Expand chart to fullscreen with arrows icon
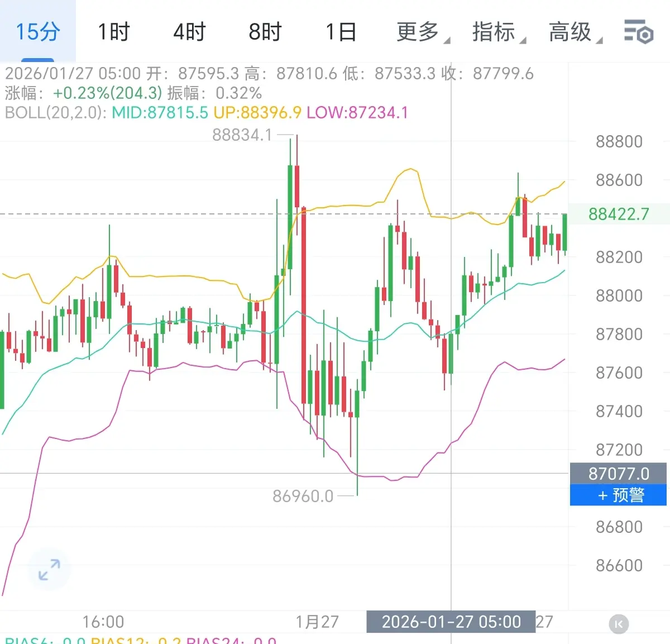 tap(49, 570)
